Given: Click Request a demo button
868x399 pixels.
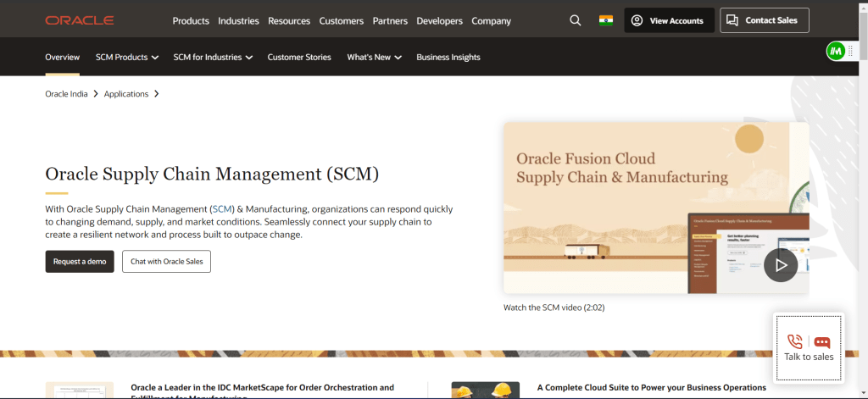Looking at the screenshot, I should pos(80,261).
